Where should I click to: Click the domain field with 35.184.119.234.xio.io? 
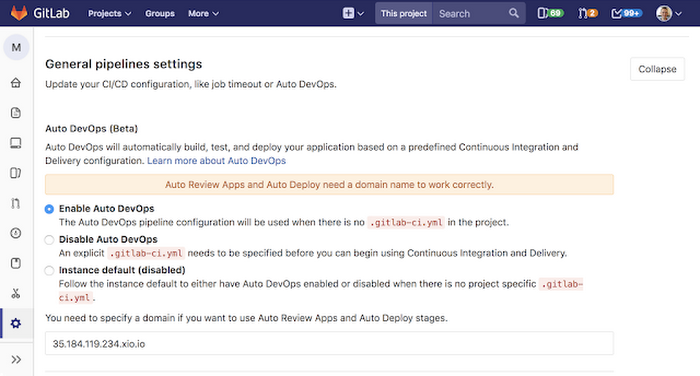click(x=329, y=343)
